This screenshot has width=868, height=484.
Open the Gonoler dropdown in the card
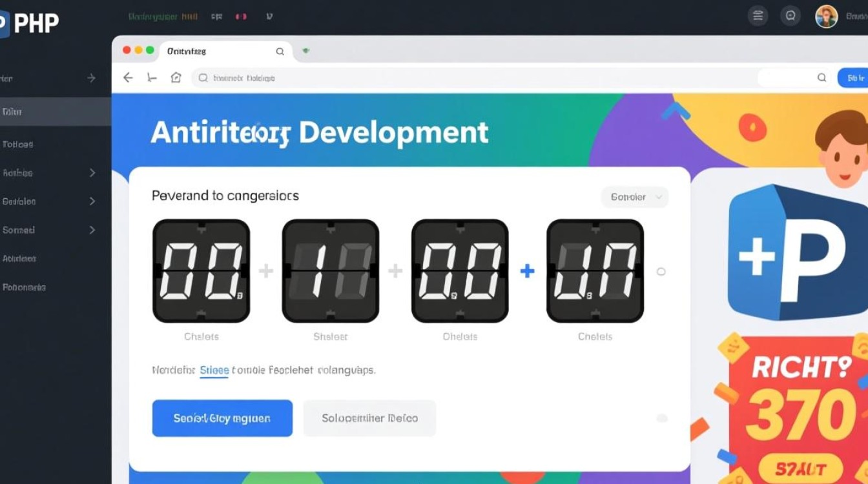pos(635,197)
